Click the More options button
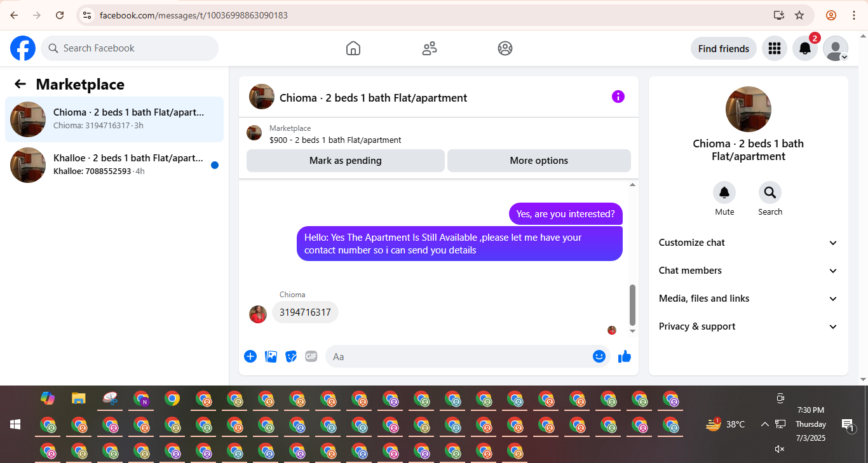This screenshot has height=463, width=868. (x=539, y=161)
